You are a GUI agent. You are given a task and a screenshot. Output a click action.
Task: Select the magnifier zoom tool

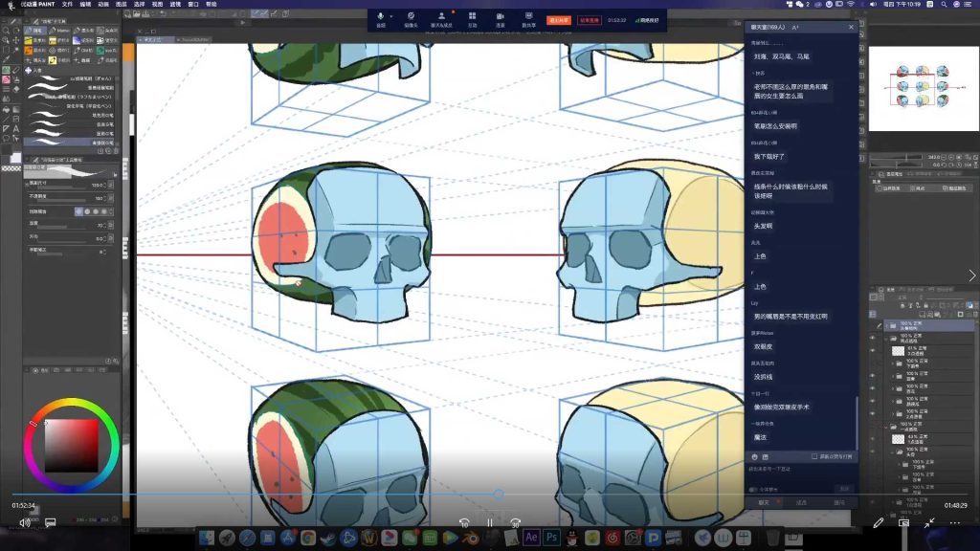pos(6,30)
